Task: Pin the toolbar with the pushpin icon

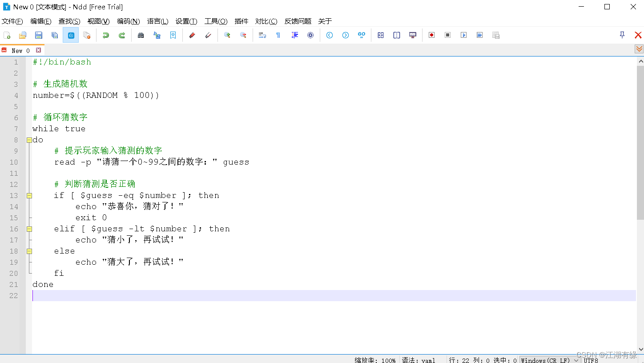Action: (621, 35)
